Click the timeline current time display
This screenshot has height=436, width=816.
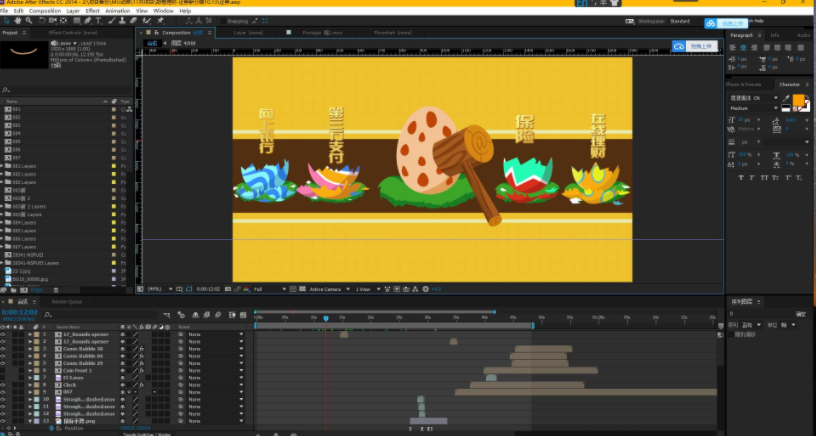click(x=20, y=312)
